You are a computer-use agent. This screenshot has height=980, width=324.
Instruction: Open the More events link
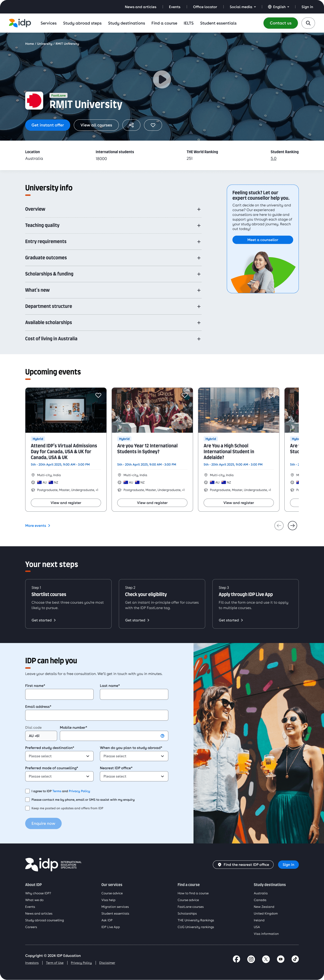(x=38, y=526)
